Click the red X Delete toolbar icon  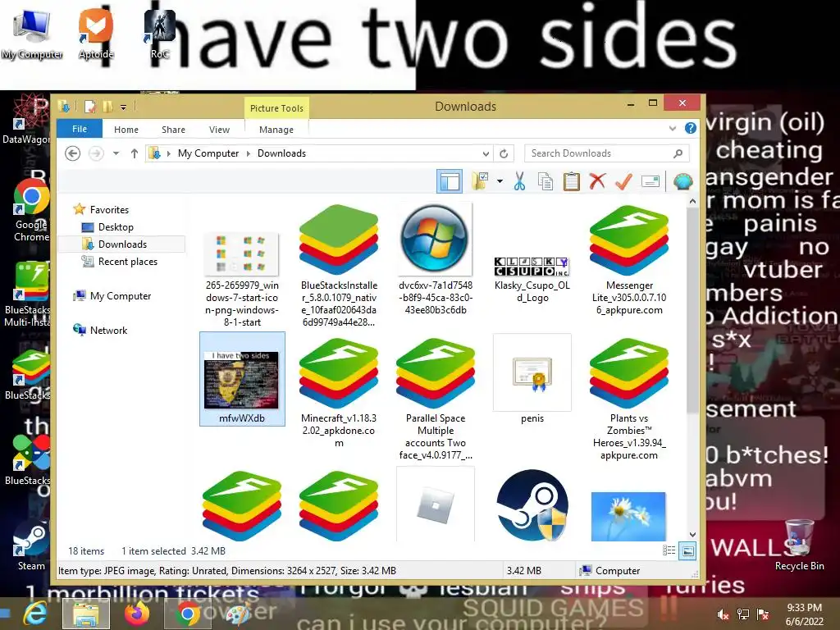pyautogui.click(x=597, y=181)
